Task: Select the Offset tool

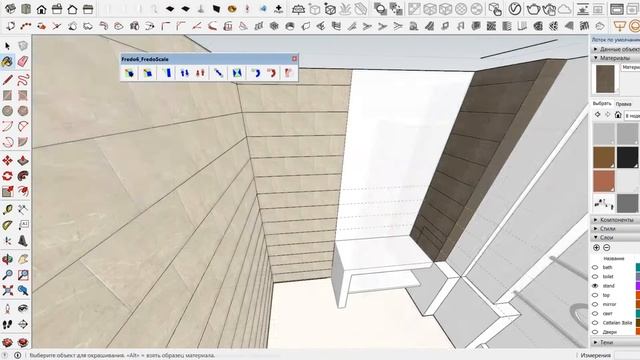Action: point(23,191)
